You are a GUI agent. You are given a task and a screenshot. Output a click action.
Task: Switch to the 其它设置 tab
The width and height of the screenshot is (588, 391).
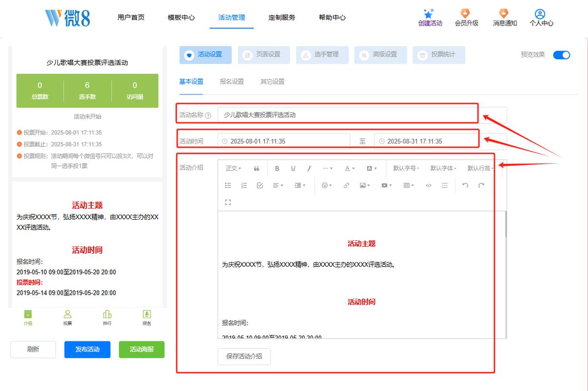[x=272, y=81]
